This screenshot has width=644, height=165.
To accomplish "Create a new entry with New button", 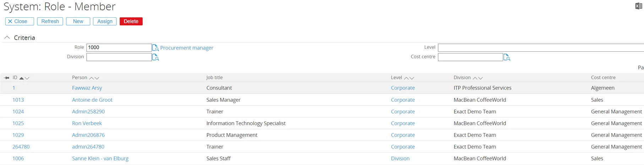I will coord(78,21).
